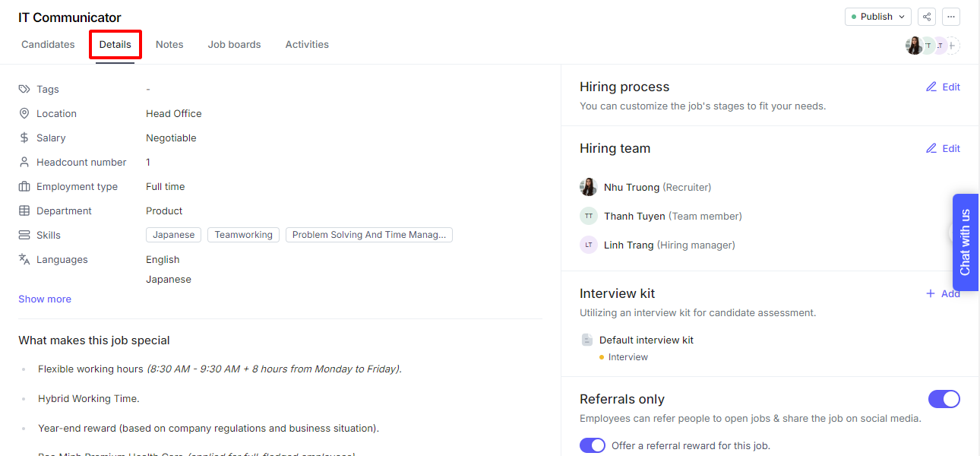Image resolution: width=980 pixels, height=456 pixels.
Task: Open the three-dot more options menu
Action: pos(951,17)
